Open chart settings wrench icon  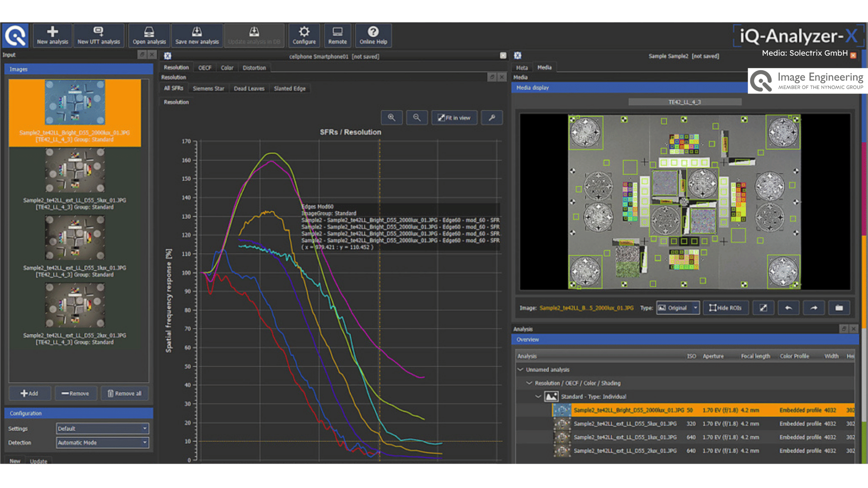492,117
